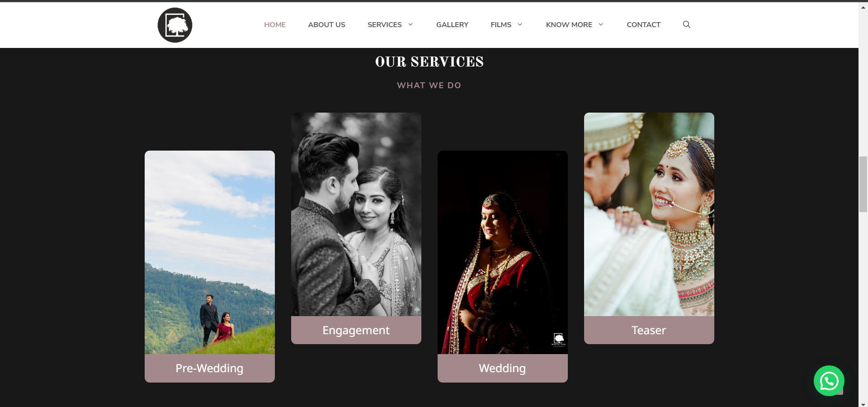Open the Gallery menu item
Viewport: 868px width, 407px height.
coord(452,24)
